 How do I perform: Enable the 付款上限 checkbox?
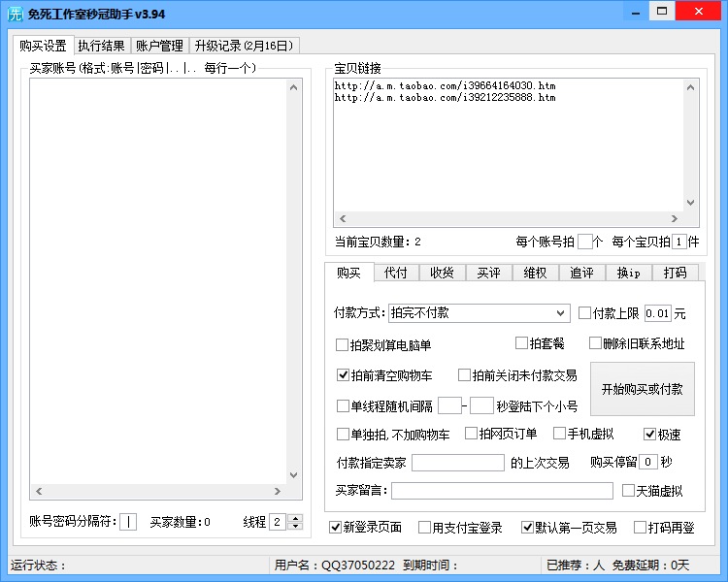(584, 313)
